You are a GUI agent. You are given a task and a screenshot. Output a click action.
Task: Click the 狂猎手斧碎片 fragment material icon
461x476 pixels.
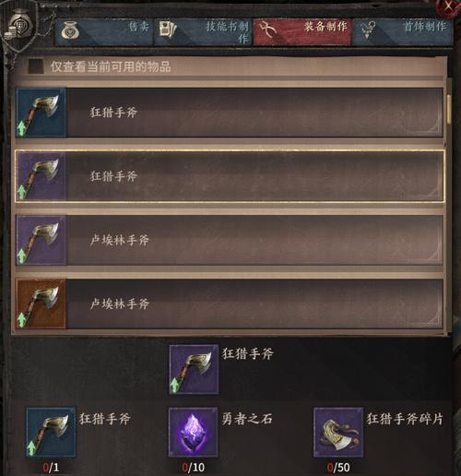338,432
